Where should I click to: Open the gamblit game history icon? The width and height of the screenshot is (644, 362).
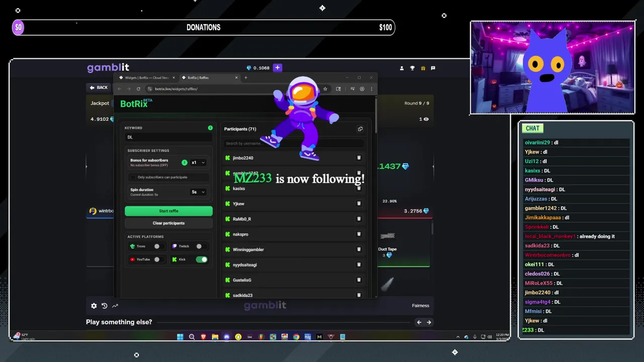click(x=104, y=306)
